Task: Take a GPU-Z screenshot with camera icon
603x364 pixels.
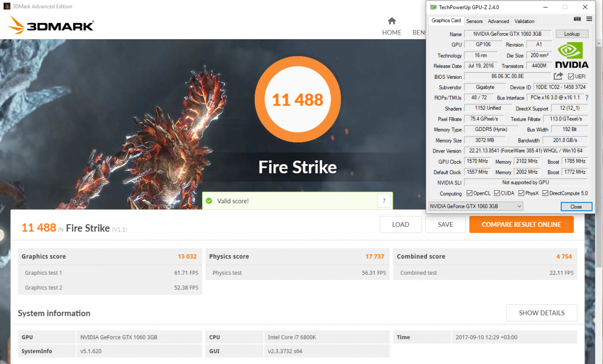Action: tap(577, 19)
